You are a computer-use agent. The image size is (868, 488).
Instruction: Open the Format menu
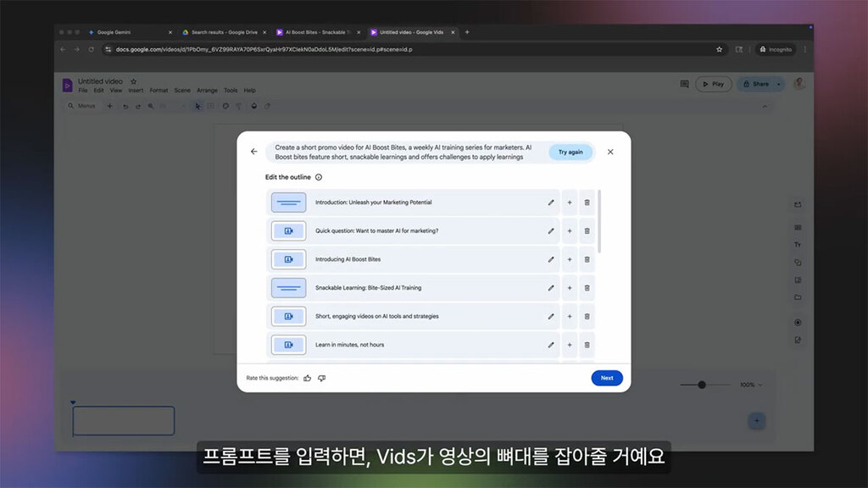[159, 90]
